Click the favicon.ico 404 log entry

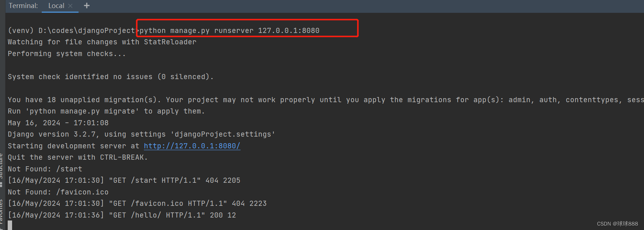coord(137,203)
